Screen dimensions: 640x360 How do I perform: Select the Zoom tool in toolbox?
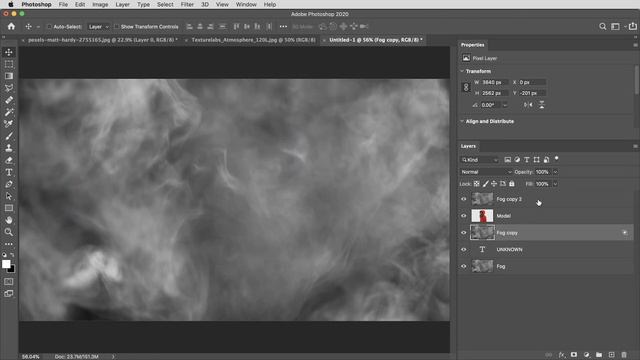point(9,232)
